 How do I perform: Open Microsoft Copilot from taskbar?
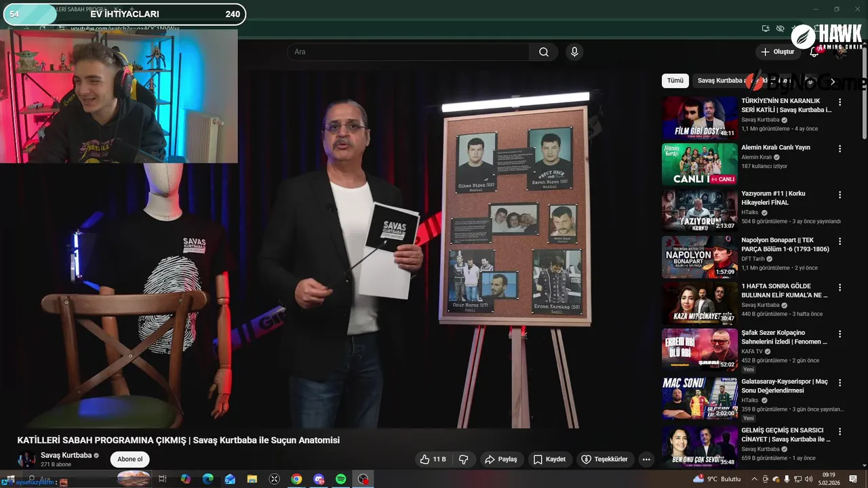[185, 479]
